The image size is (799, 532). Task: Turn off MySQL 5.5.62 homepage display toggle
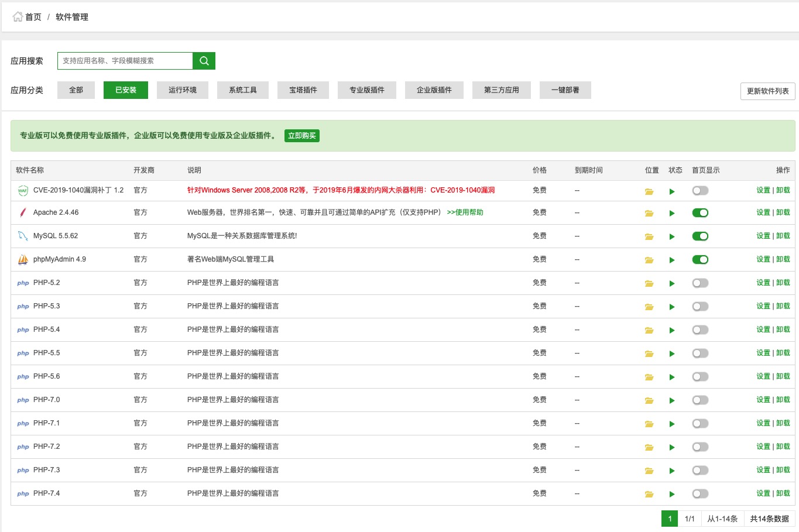point(700,236)
